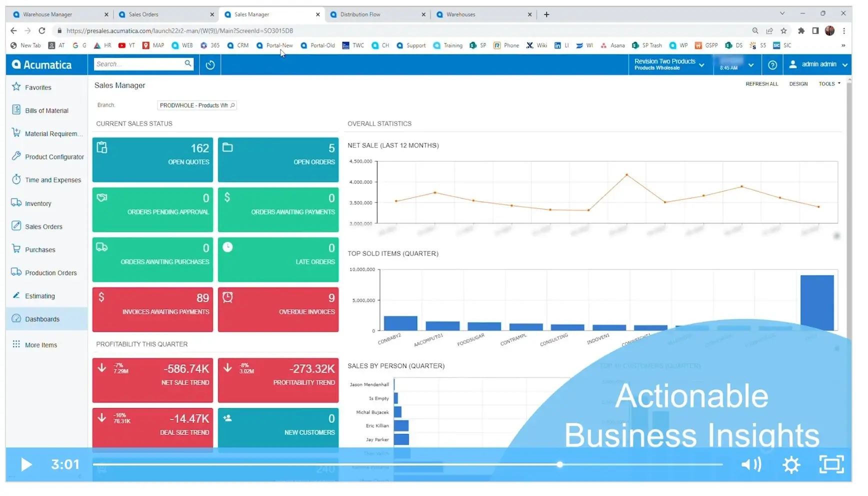Open Production Orders module
Viewport: 868px width, 496px height.
coord(50,272)
